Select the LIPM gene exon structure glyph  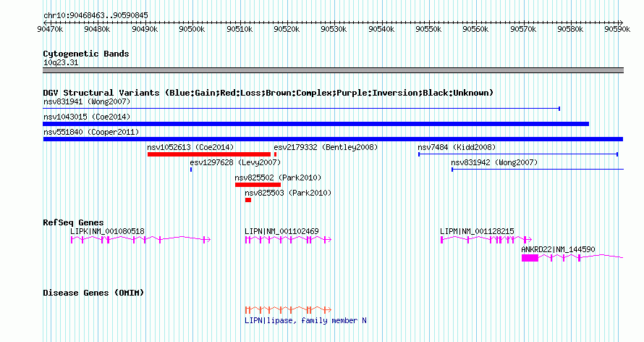(486, 240)
